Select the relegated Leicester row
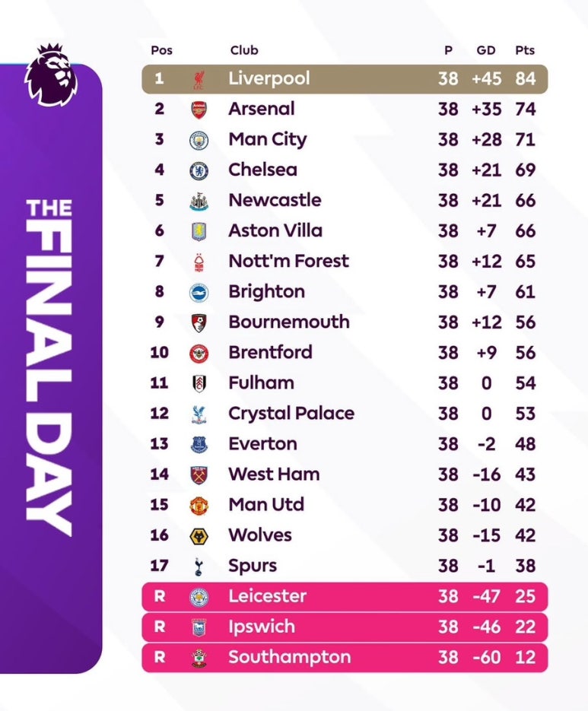The height and width of the screenshot is (711, 588). [345, 597]
